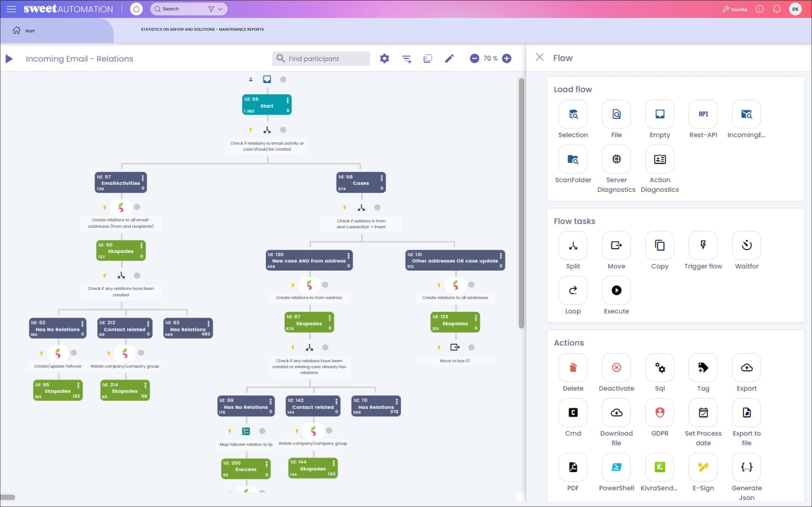Open options menu on Other addresses OR case update
Screen dimensions: 812x507
[x=501, y=255]
